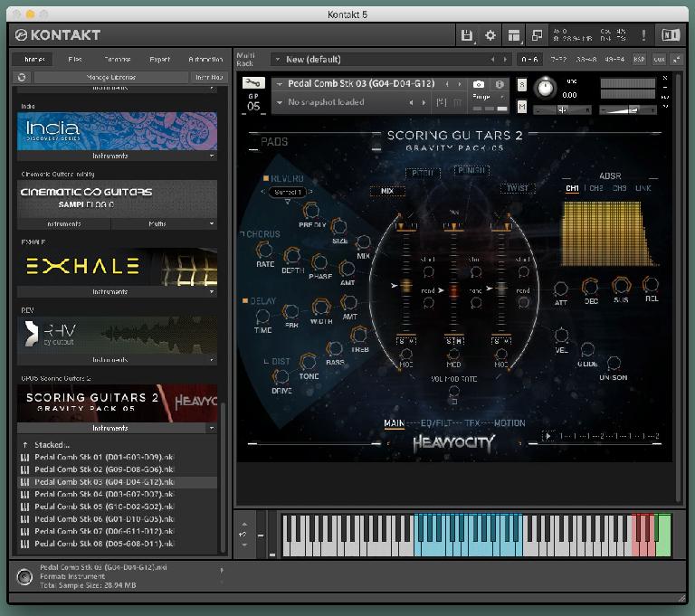Click the save snapshot icon

[x=441, y=102]
